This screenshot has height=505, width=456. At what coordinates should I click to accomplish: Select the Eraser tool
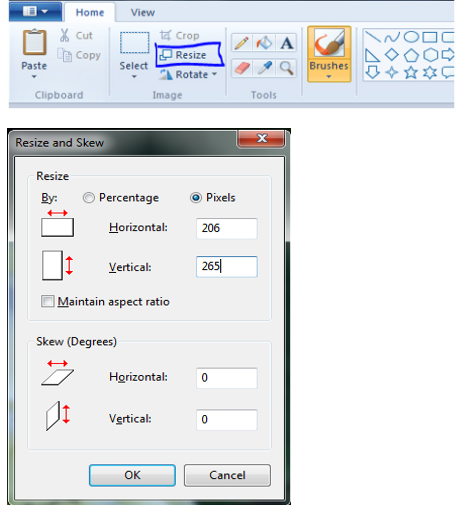(241, 68)
